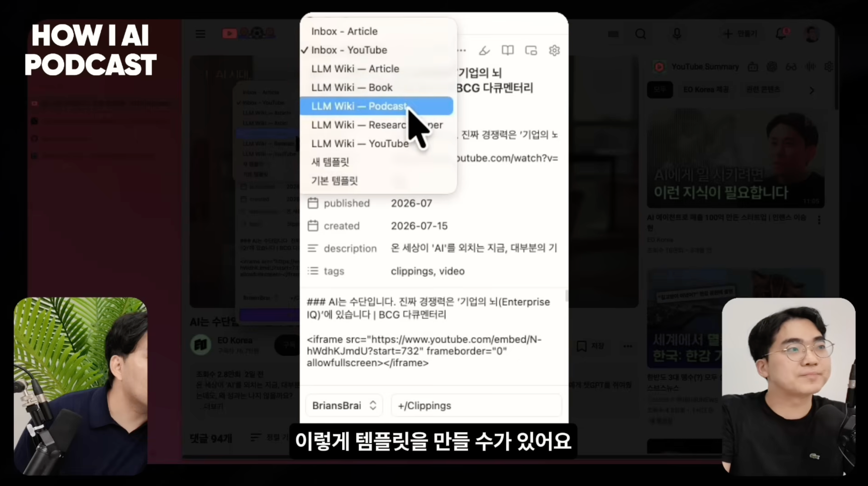The height and width of the screenshot is (486, 868).
Task: Click the YouTube Summary panel logo
Action: [x=659, y=67]
